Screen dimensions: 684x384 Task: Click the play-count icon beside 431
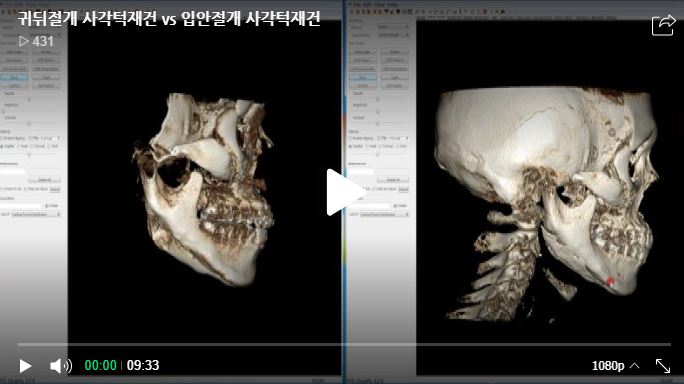tap(24, 41)
